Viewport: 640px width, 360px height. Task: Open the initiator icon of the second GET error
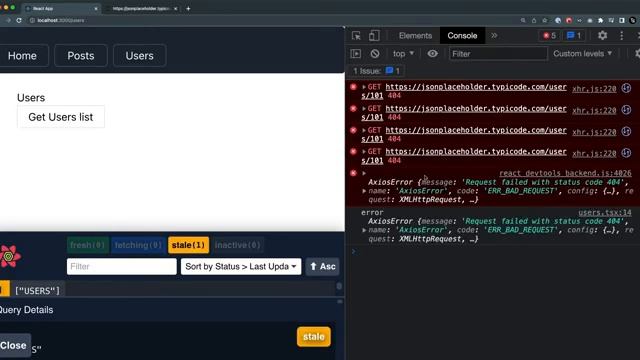[626, 109]
